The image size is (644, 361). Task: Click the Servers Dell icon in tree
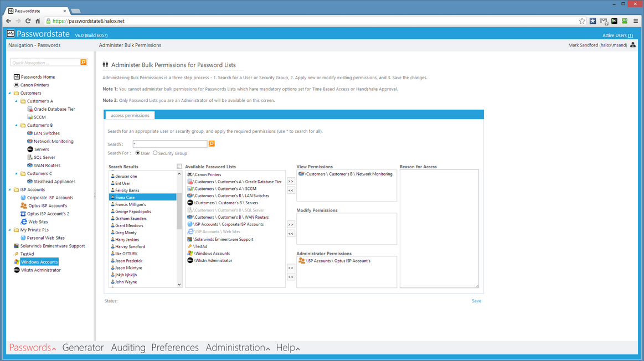click(29, 149)
